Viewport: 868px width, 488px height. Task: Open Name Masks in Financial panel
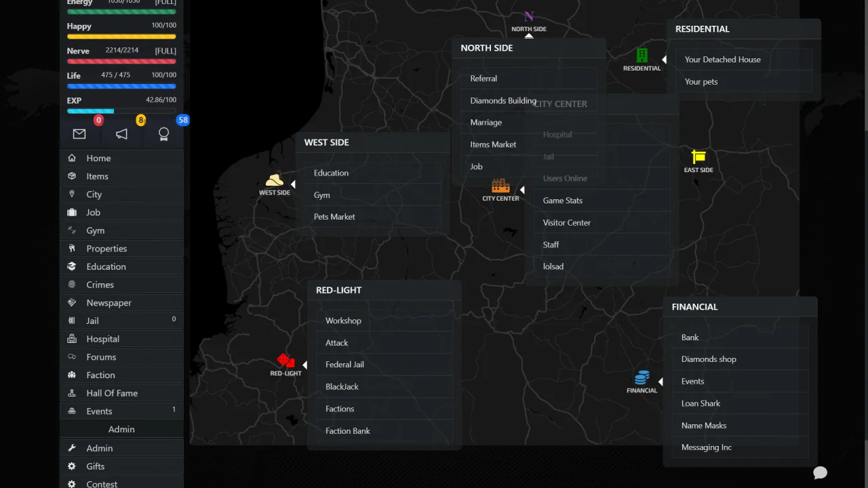(741, 426)
